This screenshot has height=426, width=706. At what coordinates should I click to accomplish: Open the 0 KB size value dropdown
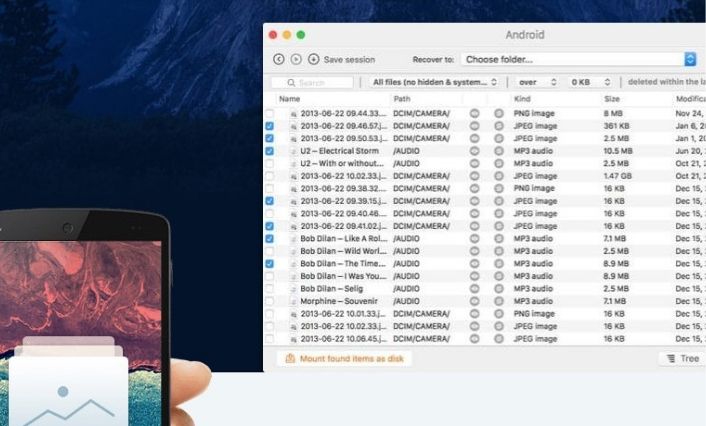[x=590, y=82]
